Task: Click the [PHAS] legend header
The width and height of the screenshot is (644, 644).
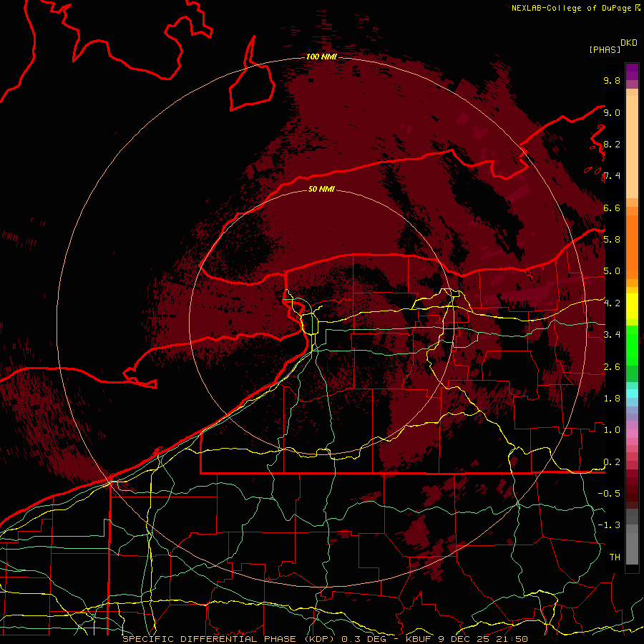Action: tap(605, 49)
